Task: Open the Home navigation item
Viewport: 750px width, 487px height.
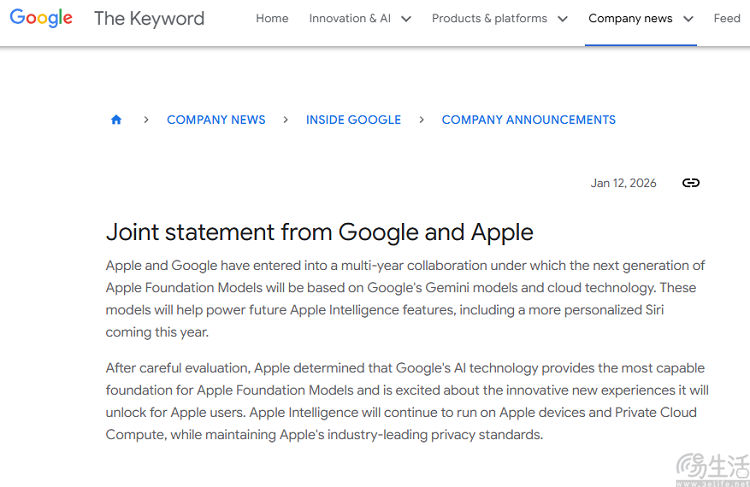Action: coord(272,18)
